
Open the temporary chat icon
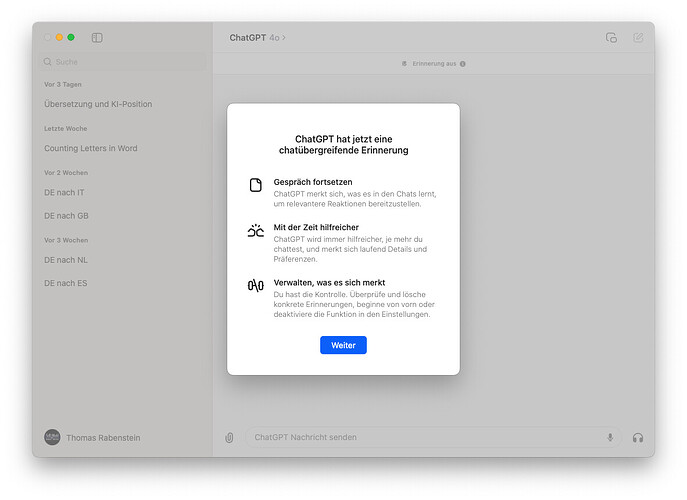coord(611,38)
